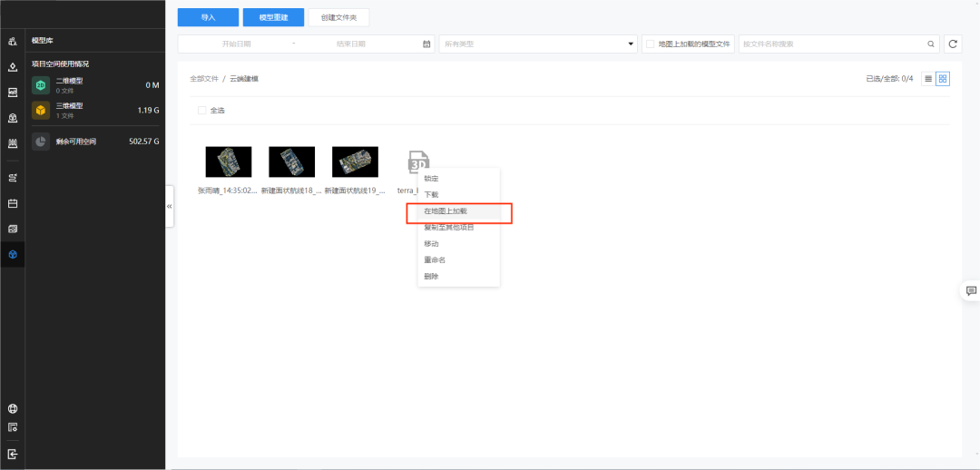Click the 创建文件夹 button

coord(338,17)
